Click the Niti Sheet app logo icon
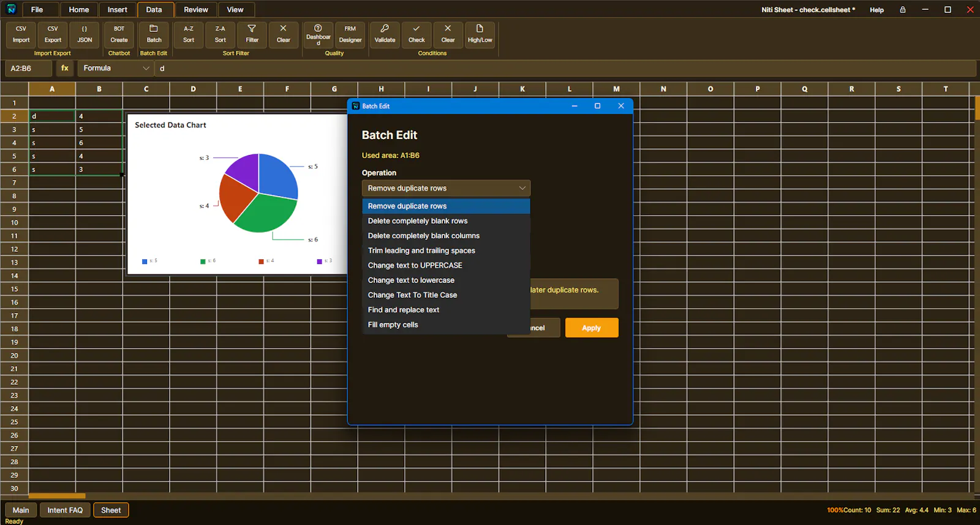The height and width of the screenshot is (525, 980). point(11,9)
